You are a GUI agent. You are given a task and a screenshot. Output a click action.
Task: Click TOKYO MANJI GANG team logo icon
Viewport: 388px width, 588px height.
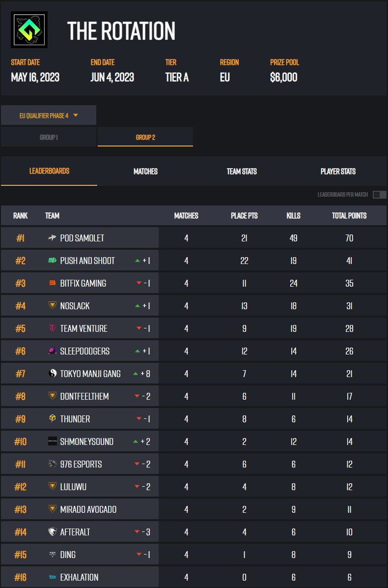[53, 374]
